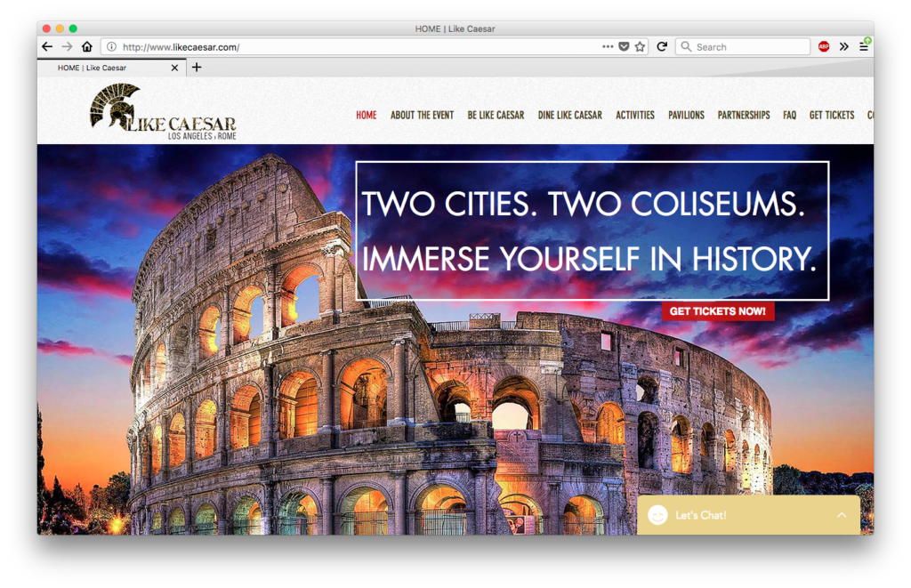The image size is (911, 588).
Task: Minimize the browser window with yellow button
Action: coord(60,28)
